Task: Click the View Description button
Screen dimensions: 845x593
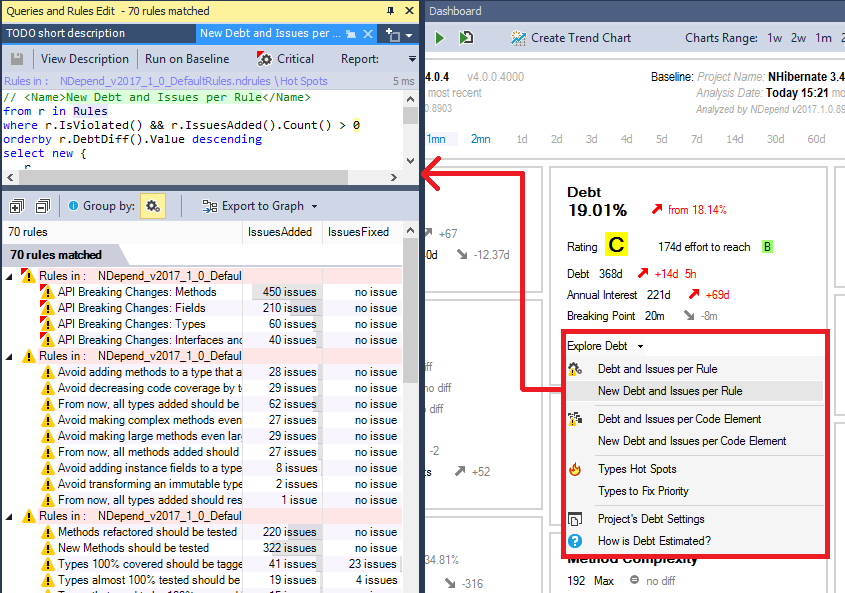Action: pos(84,59)
